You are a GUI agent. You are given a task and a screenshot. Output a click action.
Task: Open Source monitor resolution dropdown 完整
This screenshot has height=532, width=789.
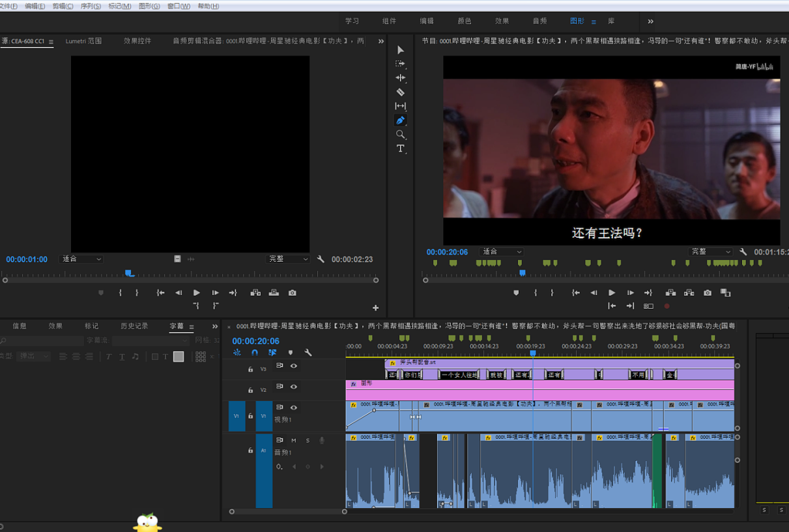[x=288, y=259]
